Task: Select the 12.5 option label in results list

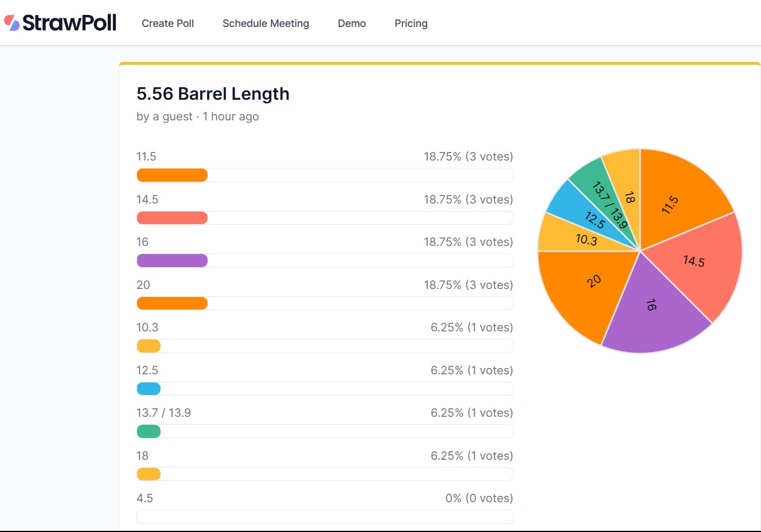Action: [147, 370]
